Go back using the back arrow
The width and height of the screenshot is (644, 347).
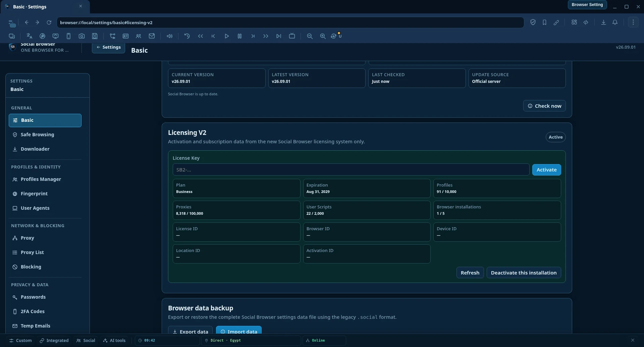click(x=27, y=22)
